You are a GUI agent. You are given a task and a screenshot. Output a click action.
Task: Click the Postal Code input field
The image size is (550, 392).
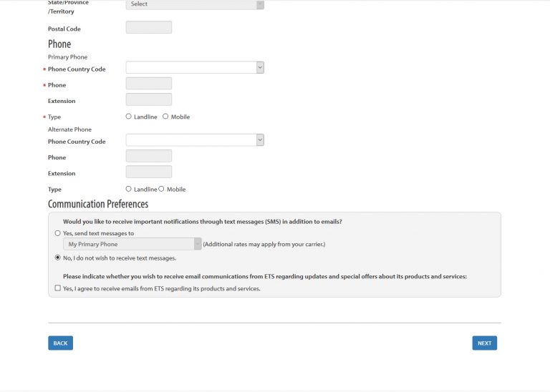click(x=149, y=28)
